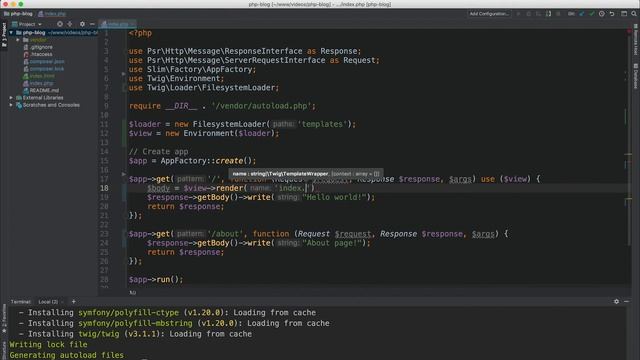Expand the vendor folder
This screenshot has height=360, width=640.
(x=18, y=40)
